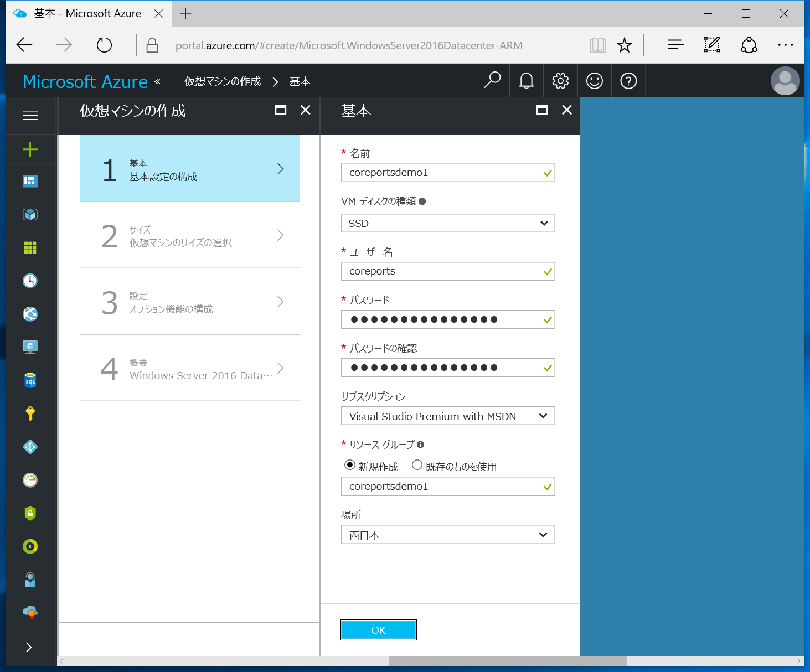810x672 pixels.
Task: Refresh the page with reload button
Action: click(x=104, y=45)
